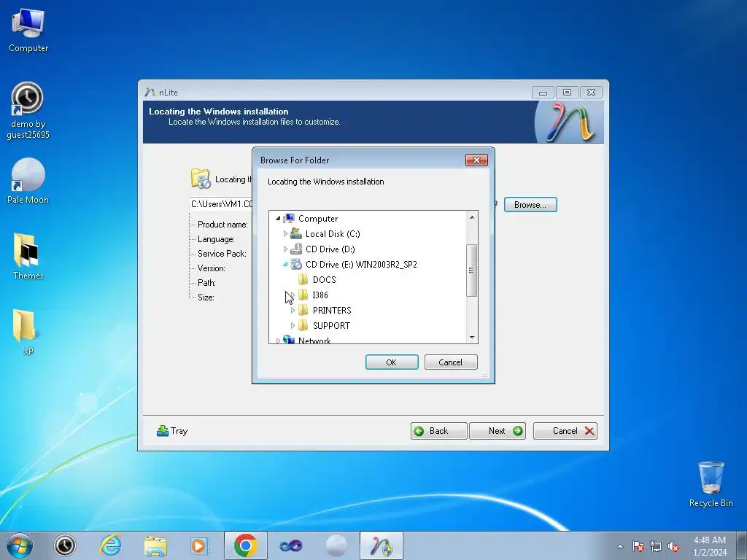The width and height of the screenshot is (747, 560).
Task: Expand the CD Drive (D:) node
Action: 285,249
